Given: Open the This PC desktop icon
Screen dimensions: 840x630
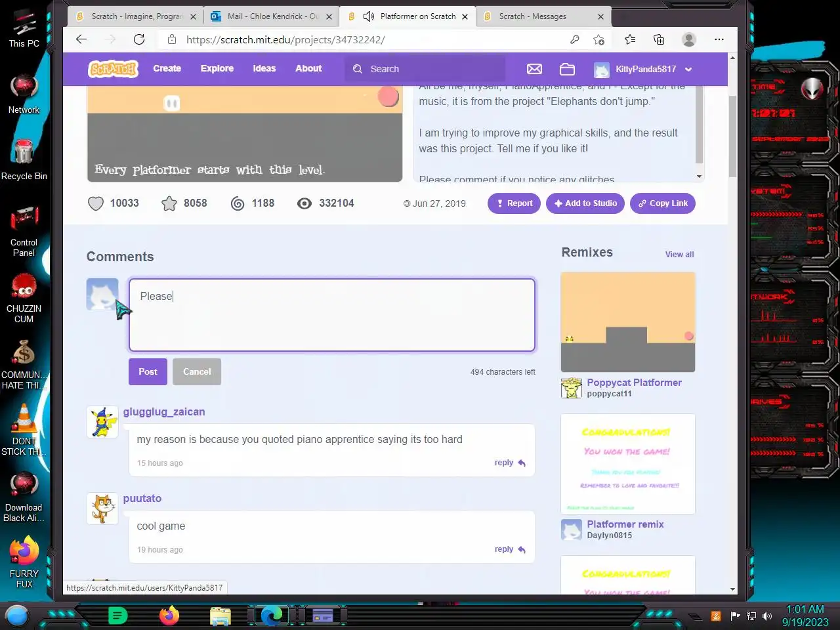Looking at the screenshot, I should point(24,30).
